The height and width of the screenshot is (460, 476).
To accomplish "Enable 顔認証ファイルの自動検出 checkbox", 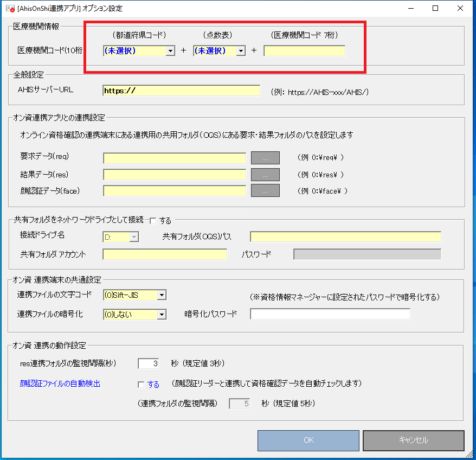I will point(141,385).
